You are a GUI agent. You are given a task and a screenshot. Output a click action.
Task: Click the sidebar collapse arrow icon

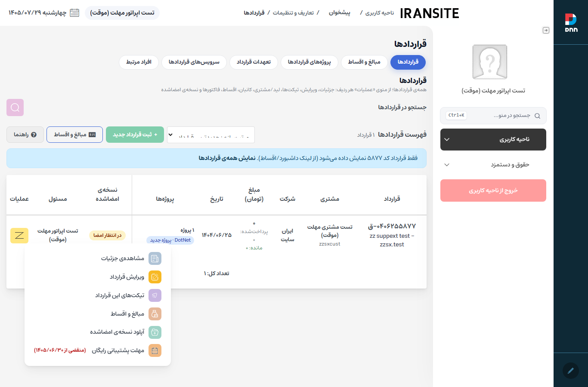pyautogui.click(x=546, y=30)
